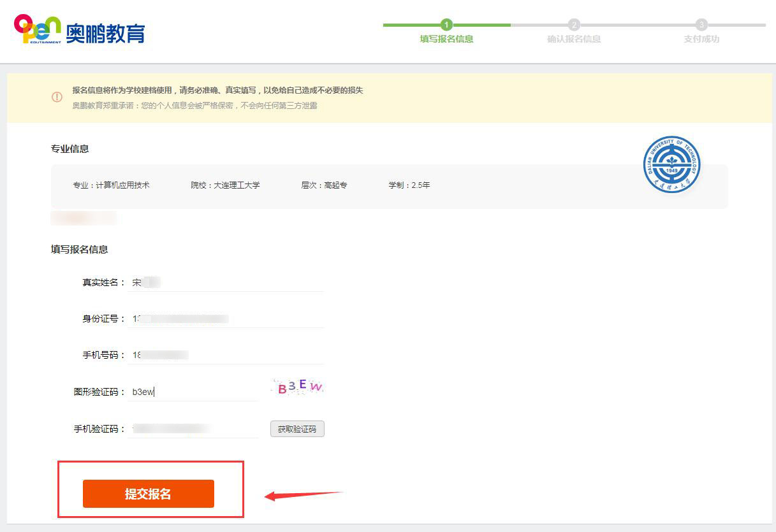Click the 支付成功 step label

[700, 38]
